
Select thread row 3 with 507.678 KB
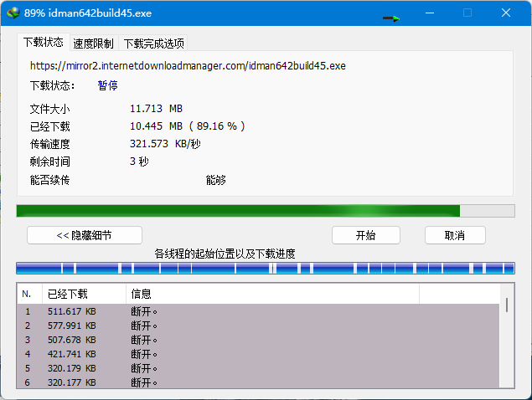pos(258,340)
